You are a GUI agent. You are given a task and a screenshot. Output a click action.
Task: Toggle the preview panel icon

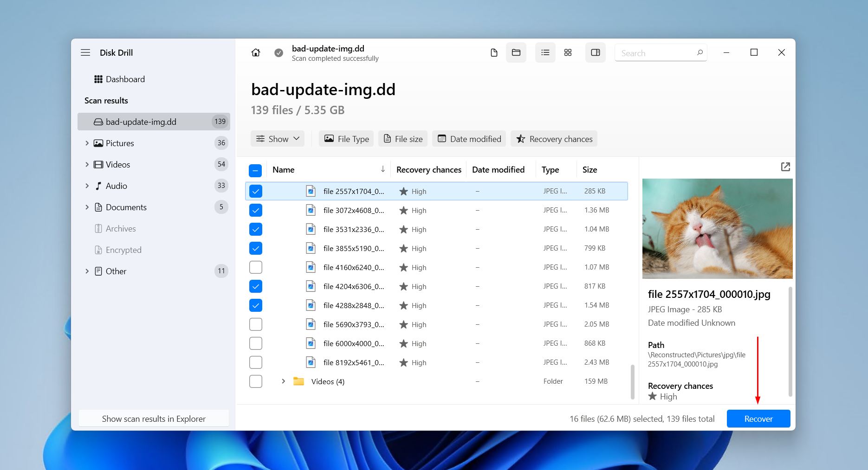tap(596, 53)
